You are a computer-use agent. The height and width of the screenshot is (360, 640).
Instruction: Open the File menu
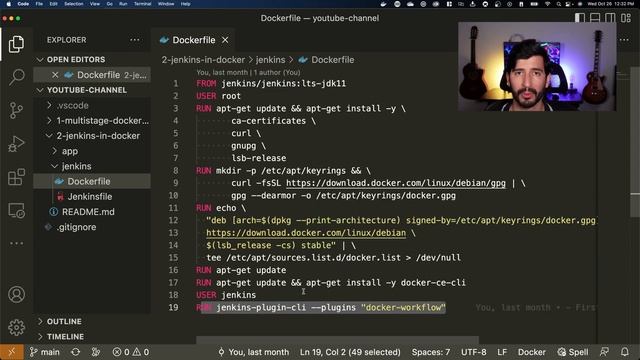(39, 4)
